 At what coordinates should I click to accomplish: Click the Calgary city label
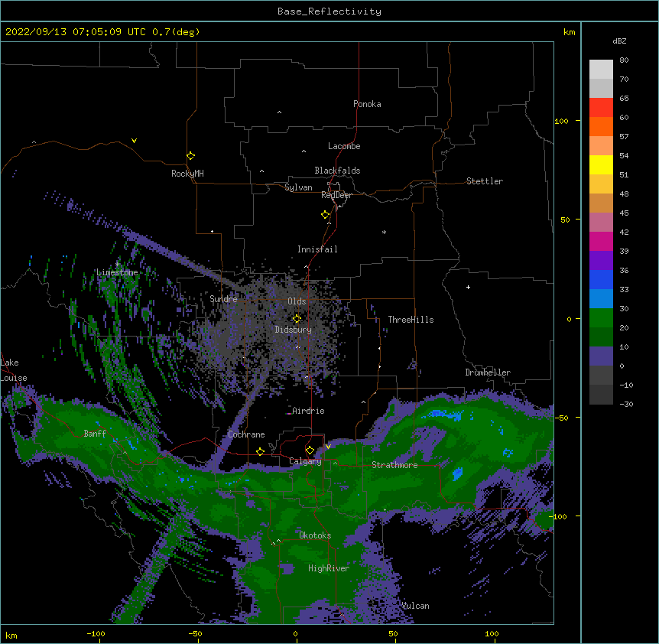click(x=306, y=461)
